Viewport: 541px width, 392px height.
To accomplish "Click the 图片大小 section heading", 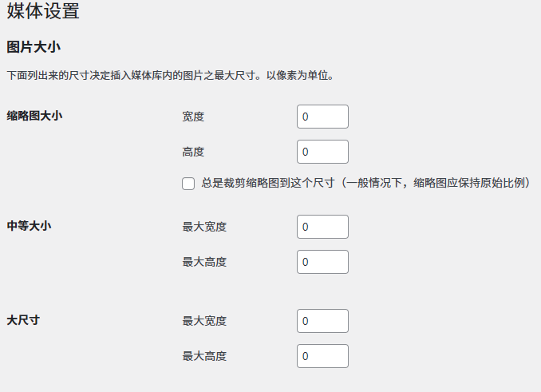I will pyautogui.click(x=34, y=47).
